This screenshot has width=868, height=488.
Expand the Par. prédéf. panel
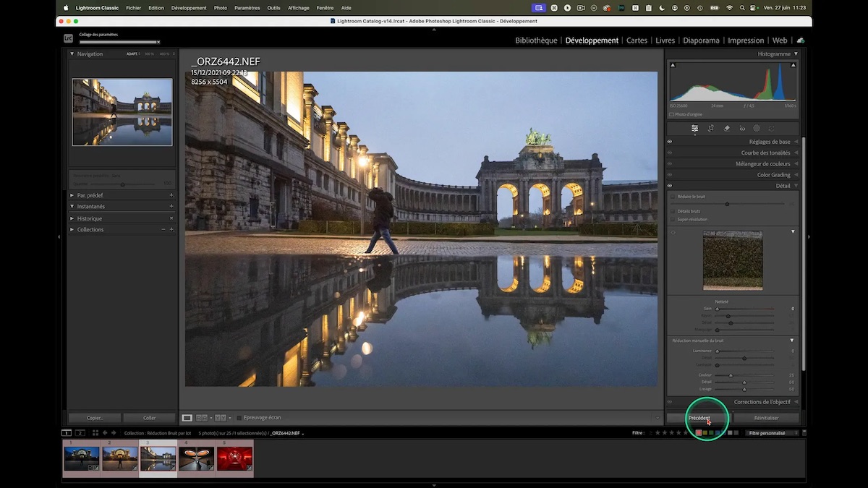(72, 195)
